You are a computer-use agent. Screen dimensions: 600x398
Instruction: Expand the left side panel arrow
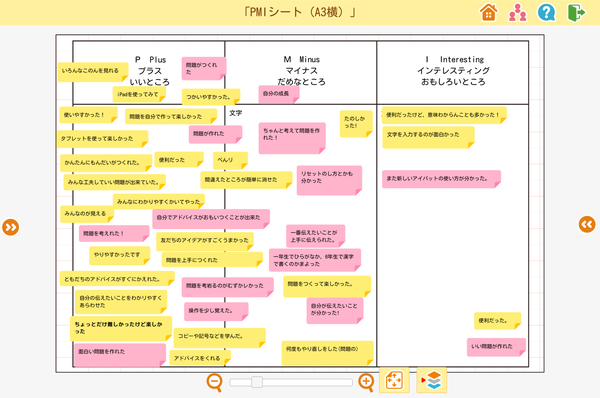click(x=10, y=227)
